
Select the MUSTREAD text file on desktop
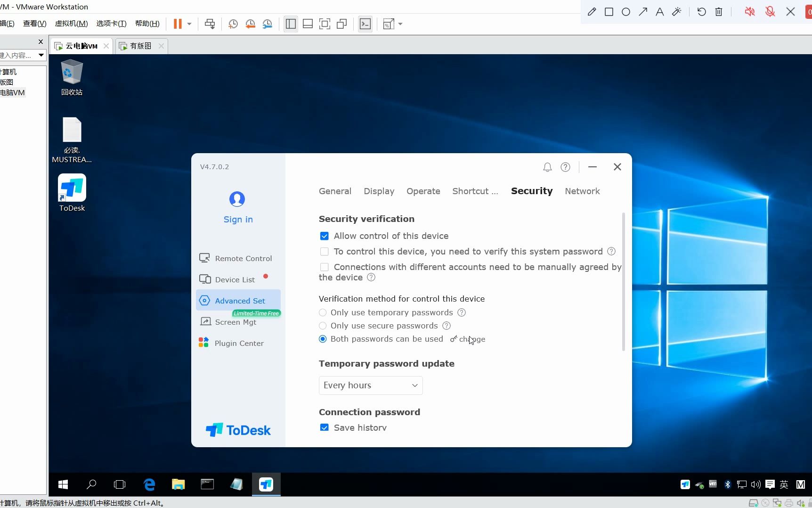[x=72, y=140]
